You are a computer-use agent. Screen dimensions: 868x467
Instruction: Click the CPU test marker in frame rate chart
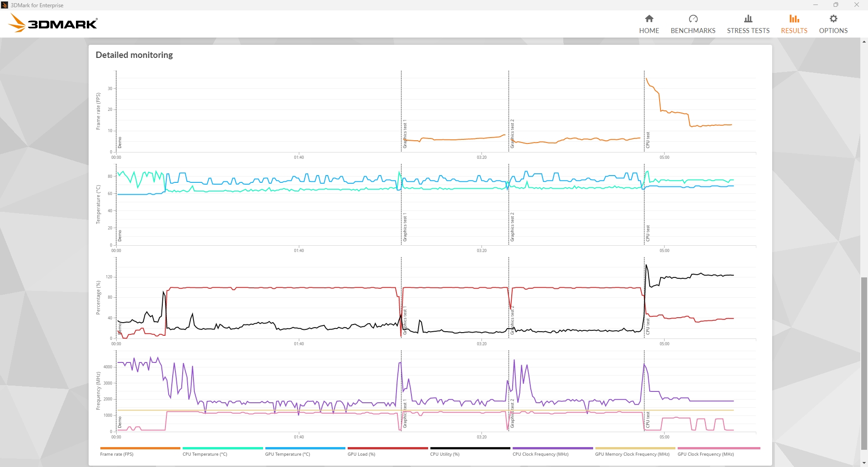pyautogui.click(x=648, y=140)
